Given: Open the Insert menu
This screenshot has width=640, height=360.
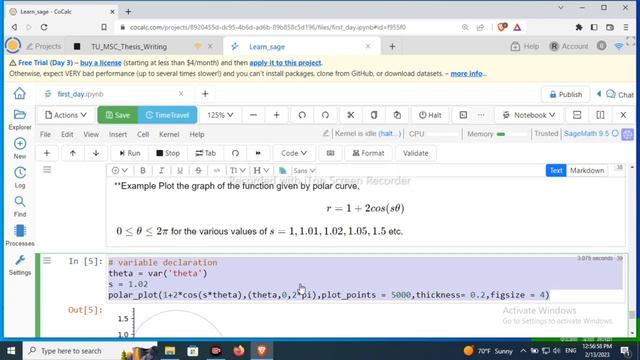Looking at the screenshot, I should tap(118, 134).
